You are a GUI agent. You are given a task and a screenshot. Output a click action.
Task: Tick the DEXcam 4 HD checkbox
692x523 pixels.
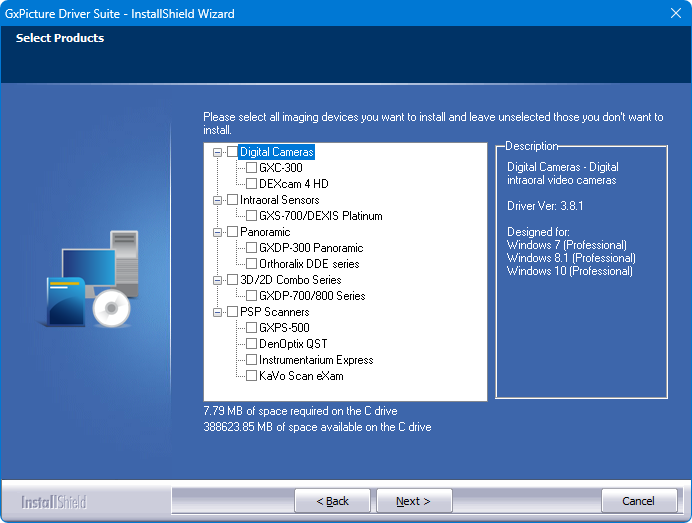(x=251, y=184)
